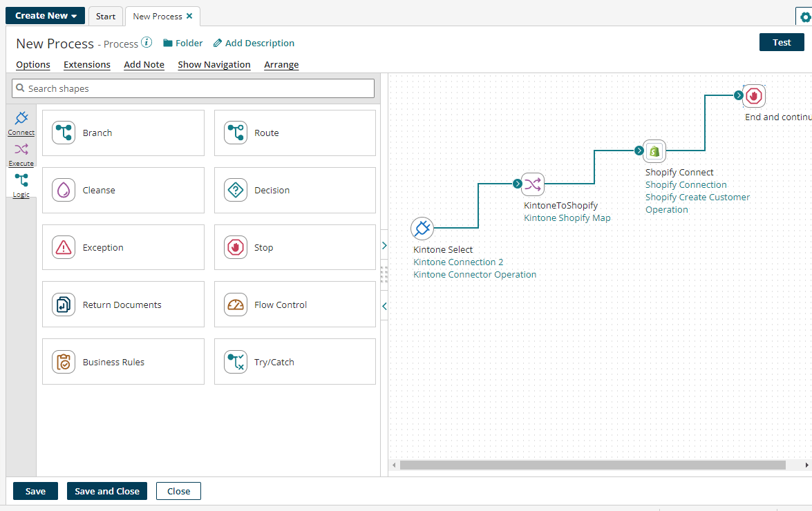
Task: Select the Exception shape icon
Action: pyautogui.click(x=64, y=248)
